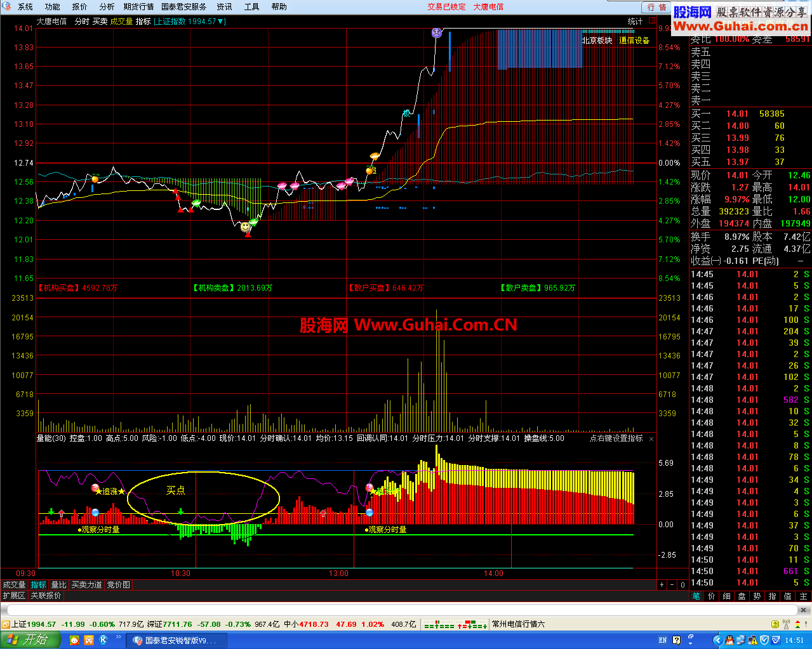
Task: Switch to the 买卖力道 tab
Action: point(87,585)
